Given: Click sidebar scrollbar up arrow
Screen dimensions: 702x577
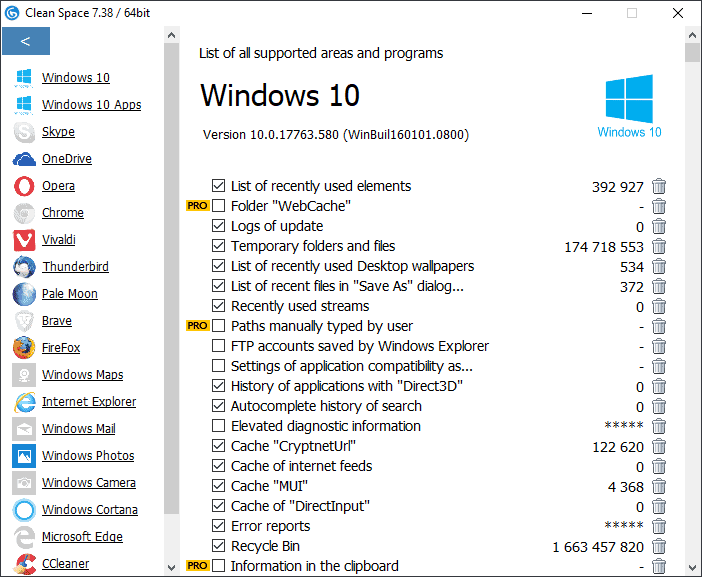Looking at the screenshot, I should click(171, 35).
